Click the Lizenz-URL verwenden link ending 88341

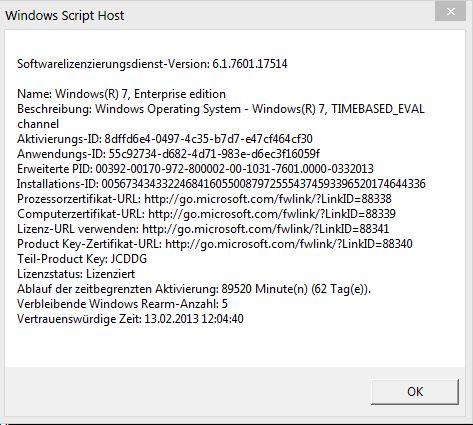[265, 229]
